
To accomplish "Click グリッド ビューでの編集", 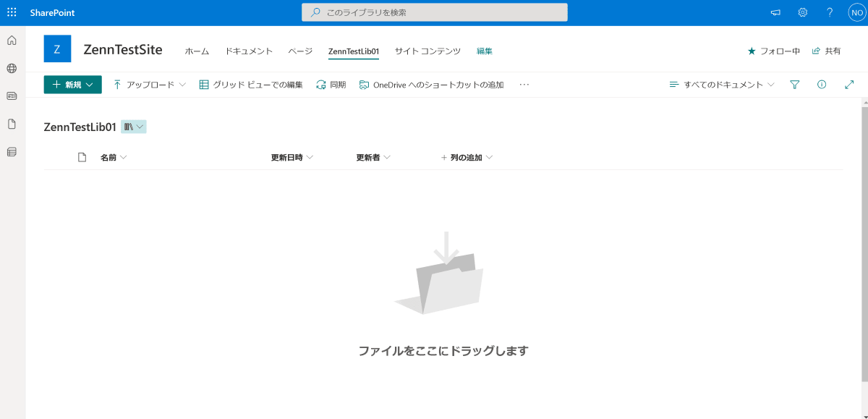I will (251, 85).
